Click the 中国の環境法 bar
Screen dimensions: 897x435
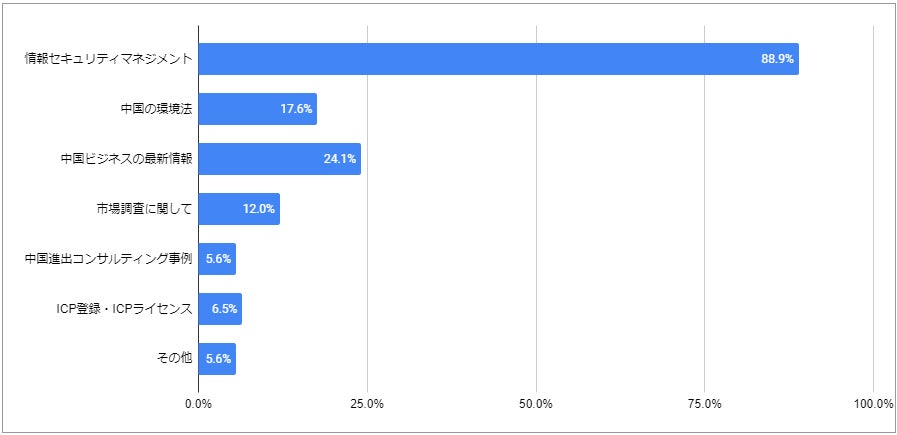tap(257, 109)
